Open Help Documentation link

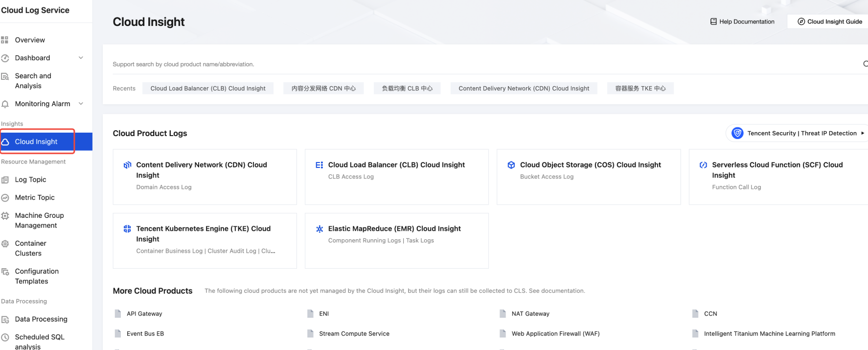(742, 22)
